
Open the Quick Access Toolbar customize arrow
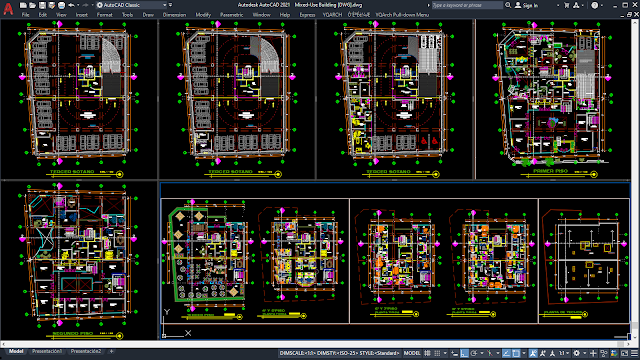pyautogui.click(x=170, y=5)
